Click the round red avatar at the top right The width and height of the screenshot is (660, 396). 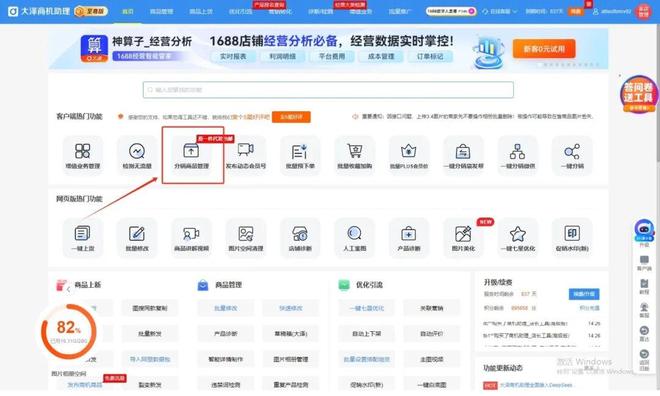pos(644,11)
